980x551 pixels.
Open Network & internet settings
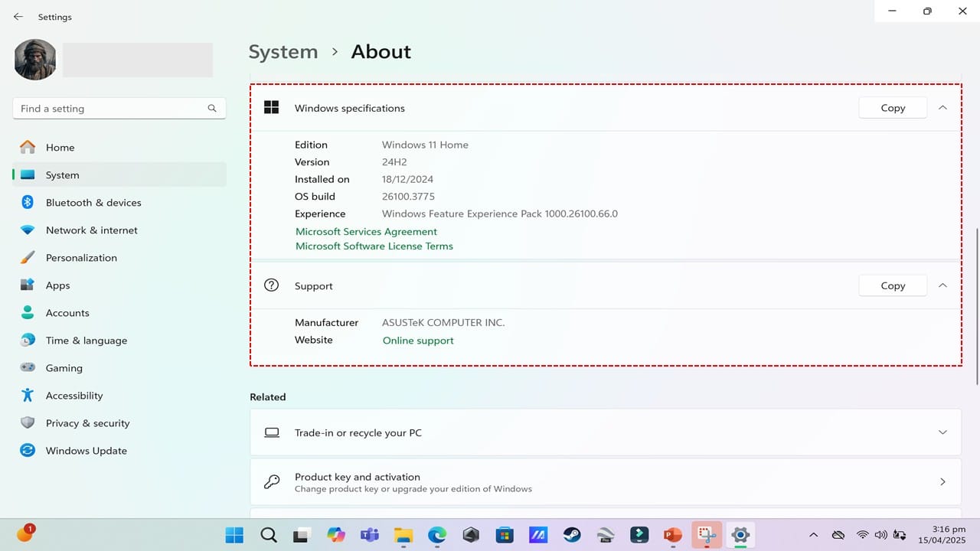119,230
